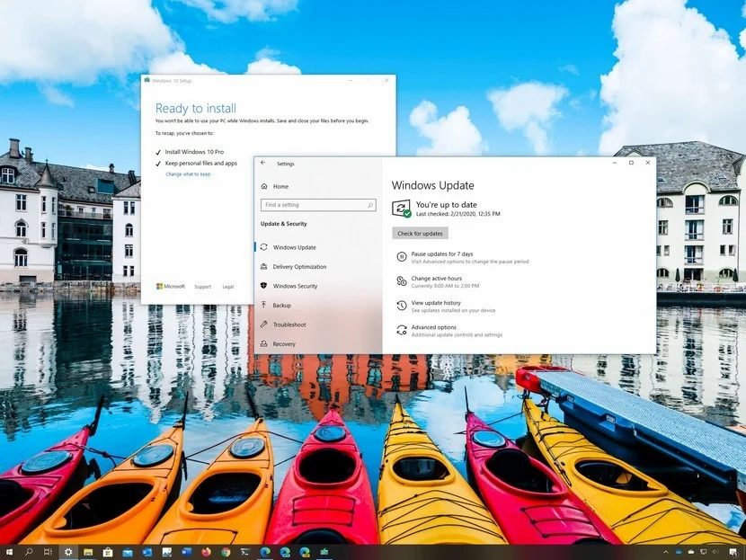Click the Windows Update sync icon in sidebar
Image resolution: width=746 pixels, height=560 pixels.
tap(264, 247)
